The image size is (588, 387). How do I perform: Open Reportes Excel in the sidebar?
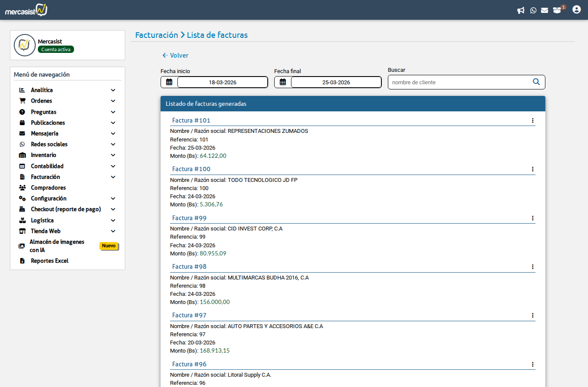click(50, 261)
